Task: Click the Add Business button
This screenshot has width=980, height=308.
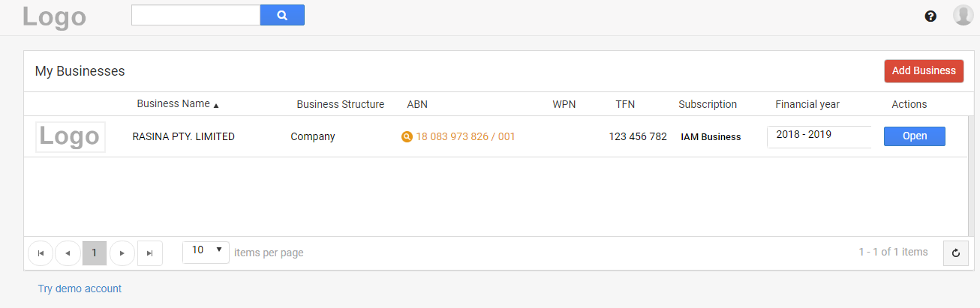Action: coord(924,70)
